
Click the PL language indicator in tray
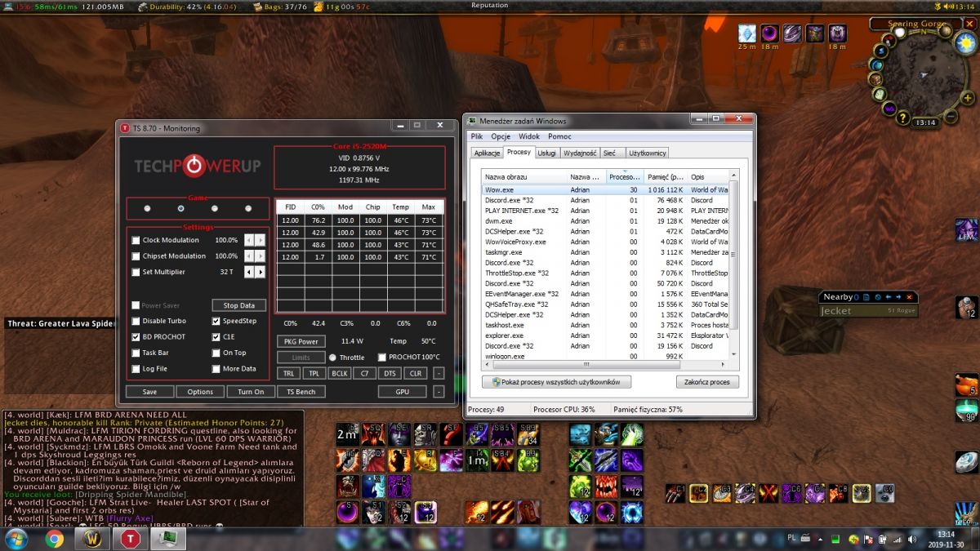792,539
